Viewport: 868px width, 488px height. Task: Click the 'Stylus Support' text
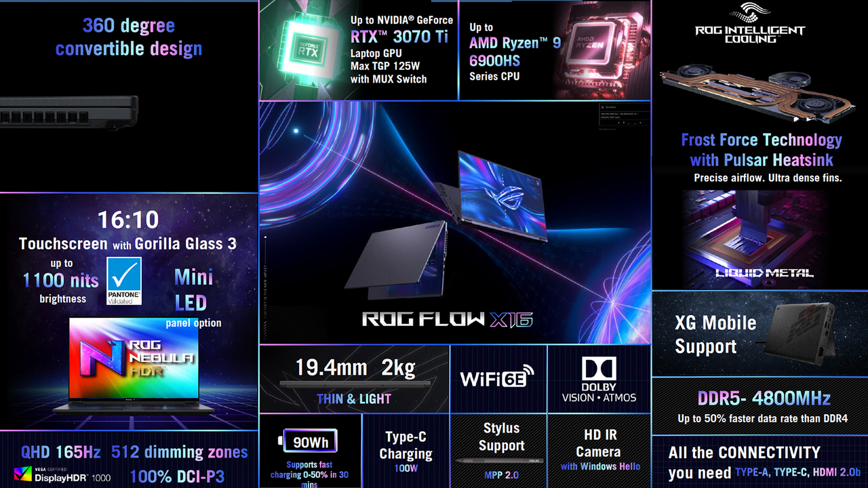click(x=501, y=437)
